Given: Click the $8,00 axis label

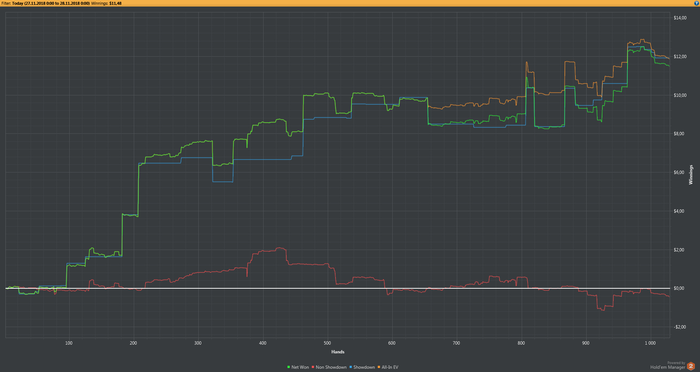Looking at the screenshot, I should click(679, 134).
